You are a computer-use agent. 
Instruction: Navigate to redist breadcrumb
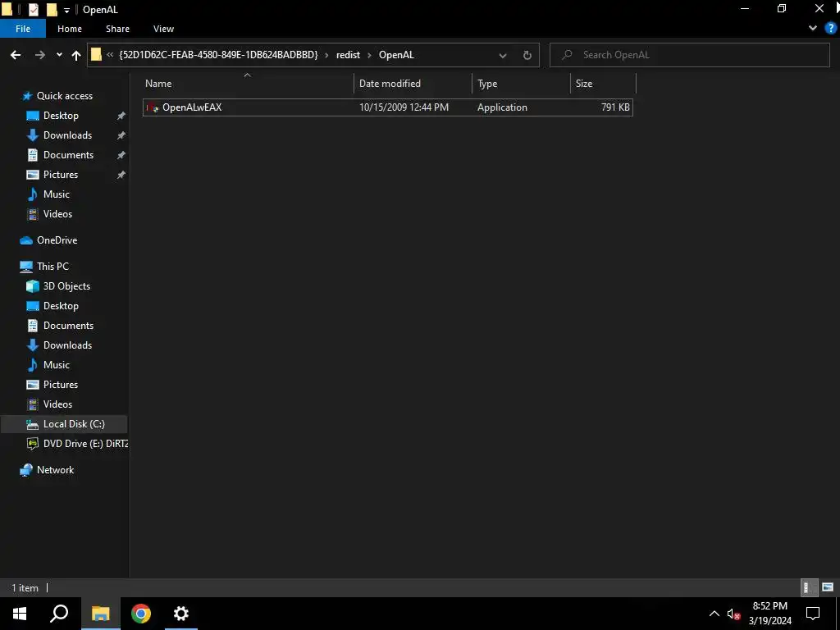(348, 55)
